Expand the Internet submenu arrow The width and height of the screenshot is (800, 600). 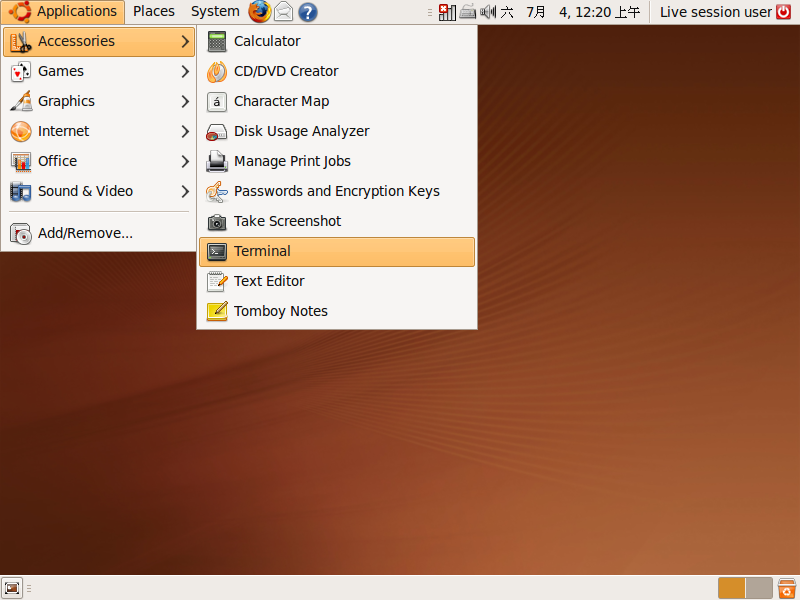coord(185,132)
